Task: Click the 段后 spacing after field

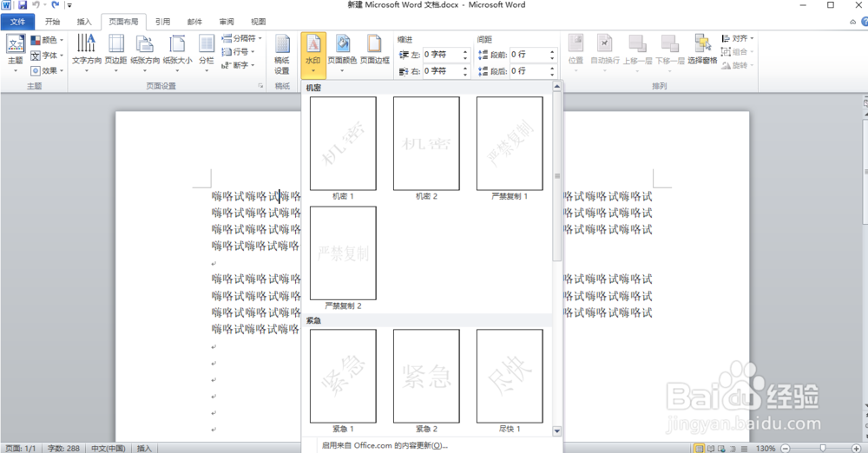Action: (x=529, y=71)
